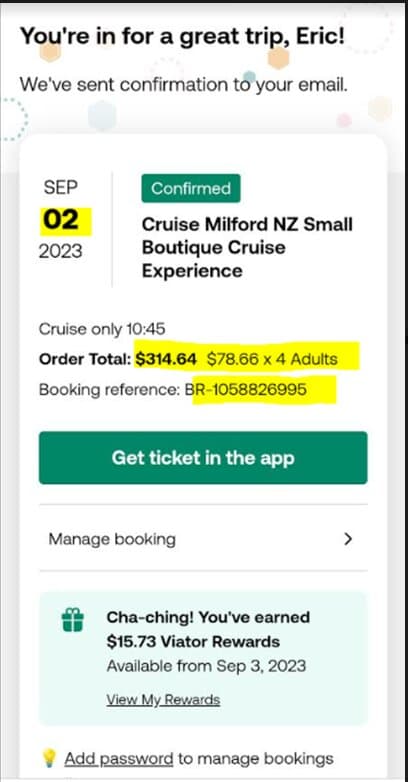Viewport: 408px width, 782px height.
Task: Click the SEP month label
Action: tap(60, 188)
